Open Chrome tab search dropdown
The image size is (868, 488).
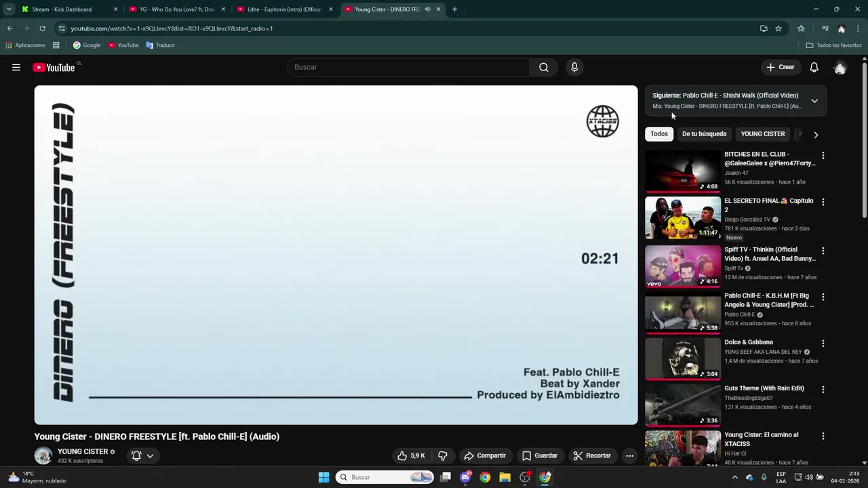[x=9, y=9]
